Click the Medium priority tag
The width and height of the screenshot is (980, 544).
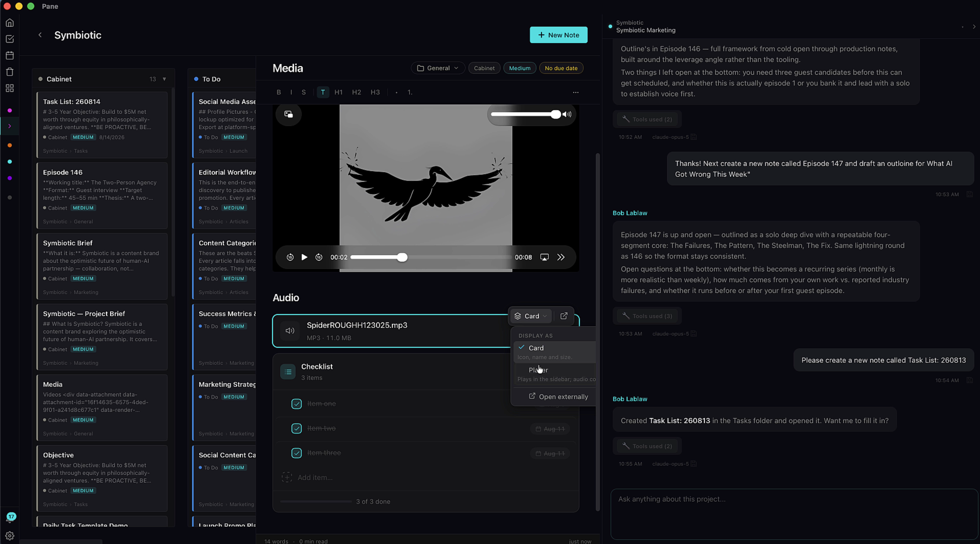(520, 68)
